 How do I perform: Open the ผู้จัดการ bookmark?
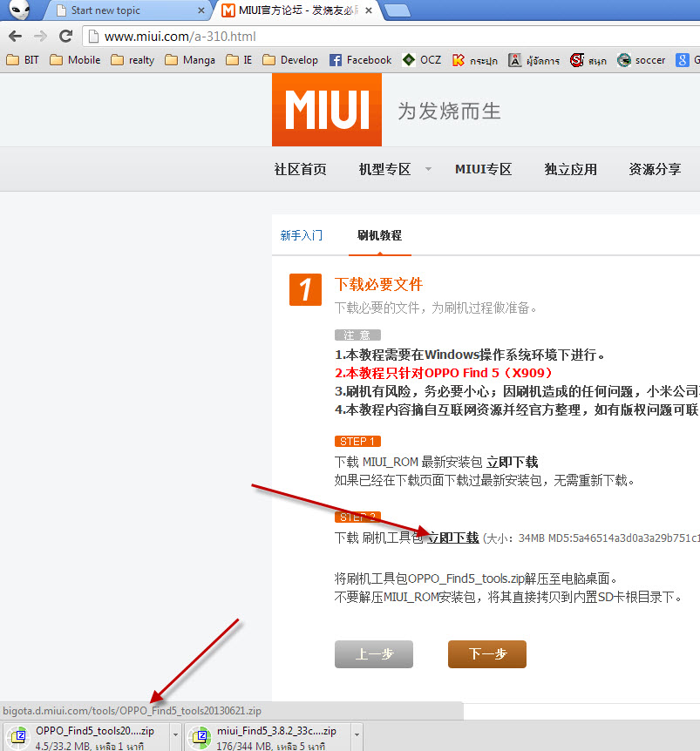(533, 60)
